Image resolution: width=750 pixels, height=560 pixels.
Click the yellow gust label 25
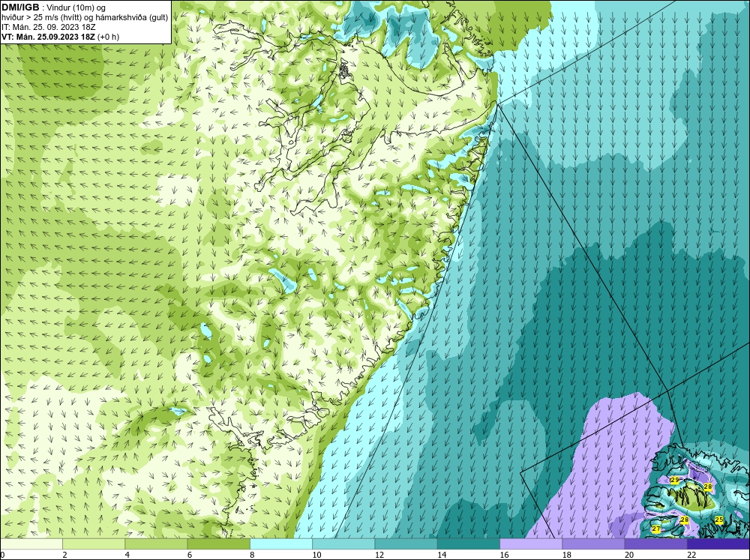(x=719, y=520)
